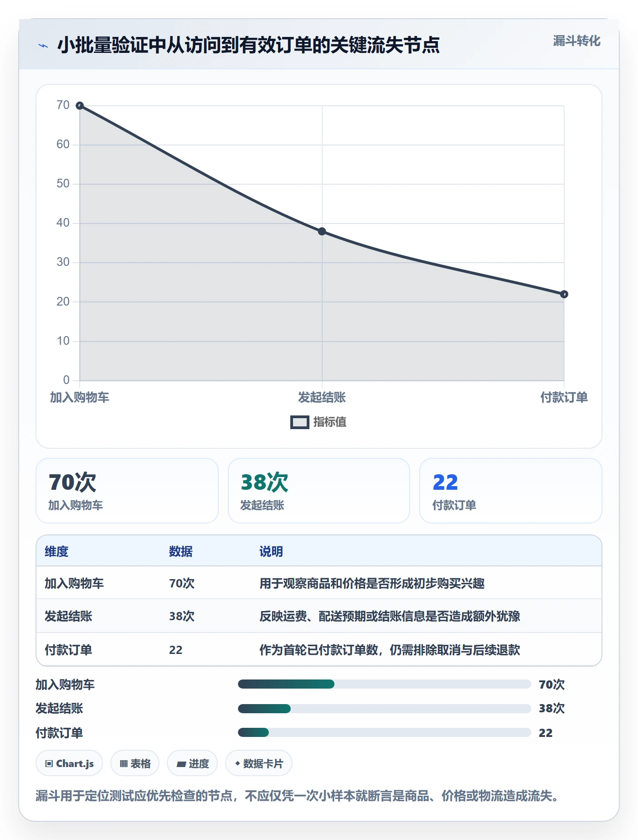Click the 数据卡片 chip
638x840 pixels.
pyautogui.click(x=259, y=763)
